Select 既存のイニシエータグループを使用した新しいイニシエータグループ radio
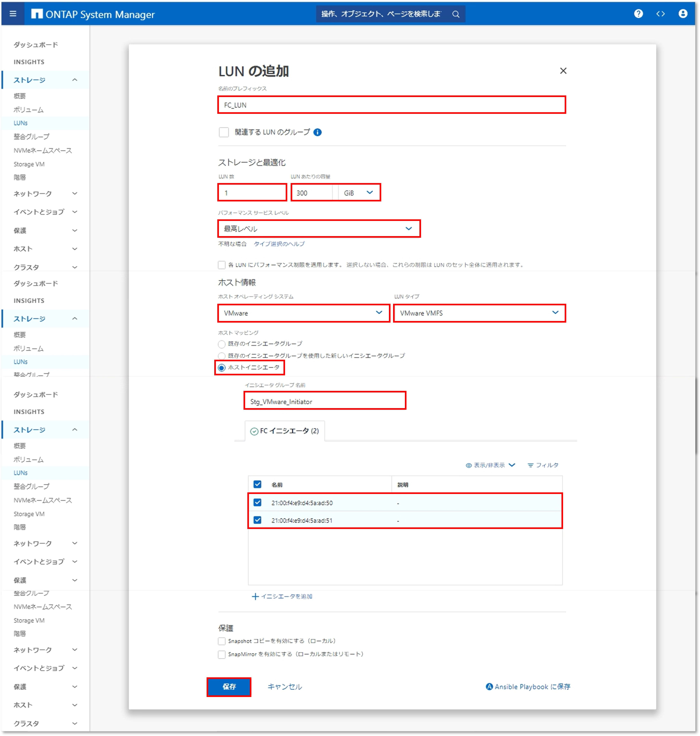Viewport: 700px width, 736px height. [222, 356]
